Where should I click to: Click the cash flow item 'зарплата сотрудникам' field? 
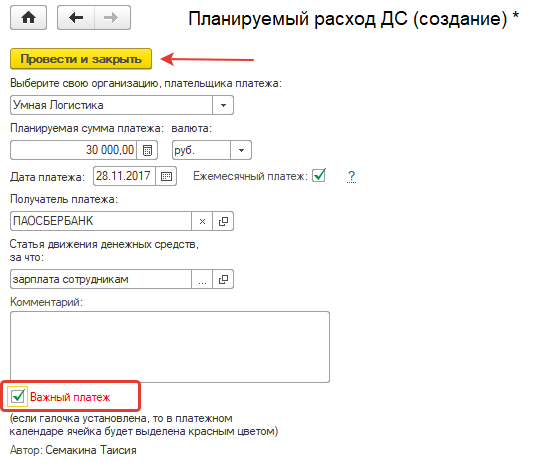click(101, 279)
